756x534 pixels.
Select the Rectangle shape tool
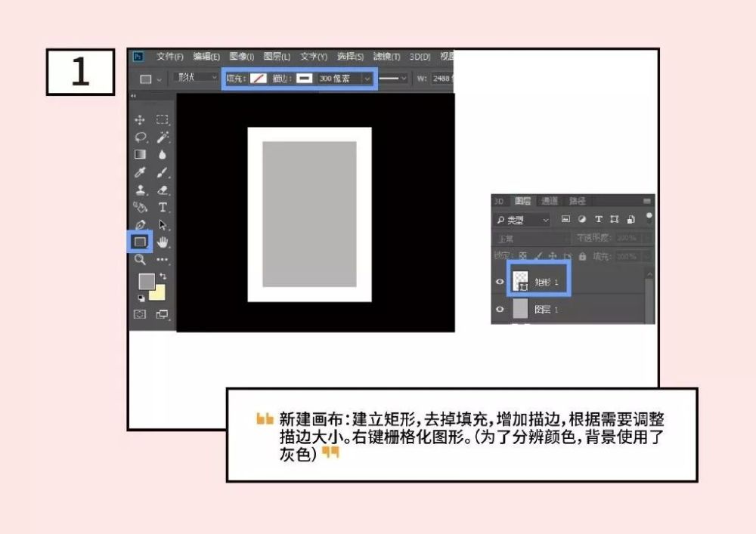pyautogui.click(x=140, y=242)
